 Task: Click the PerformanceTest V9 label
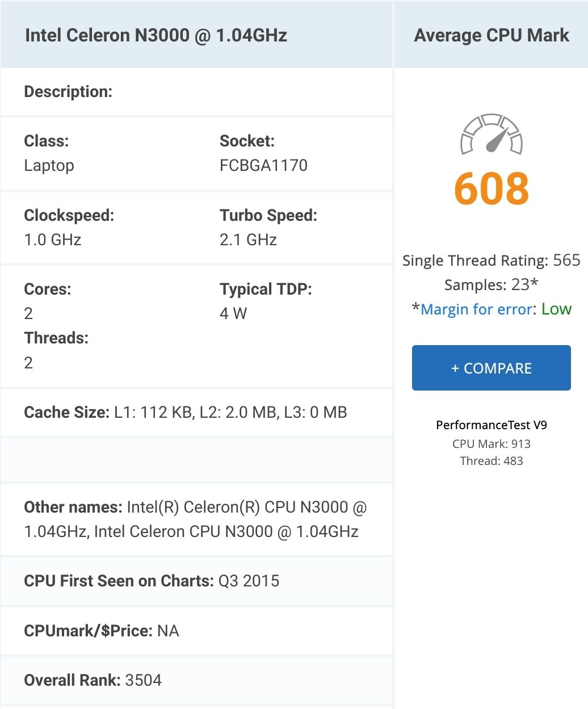(x=492, y=425)
